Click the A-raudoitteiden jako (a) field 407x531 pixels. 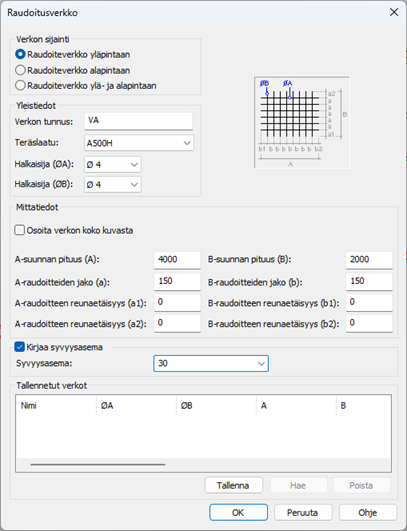(x=177, y=281)
